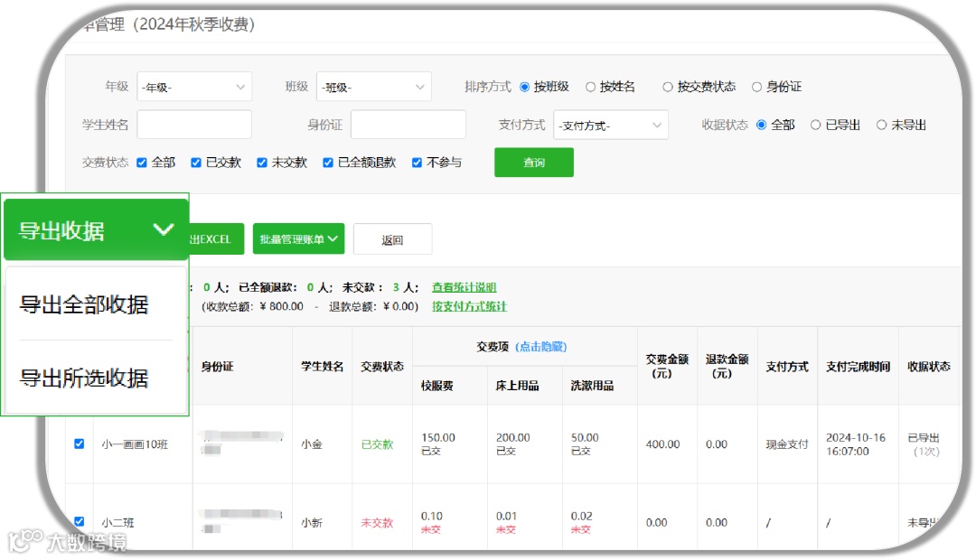Click the 2024-10-16 16:07:00 time cell
This screenshot has width=976, height=560.
(856, 444)
